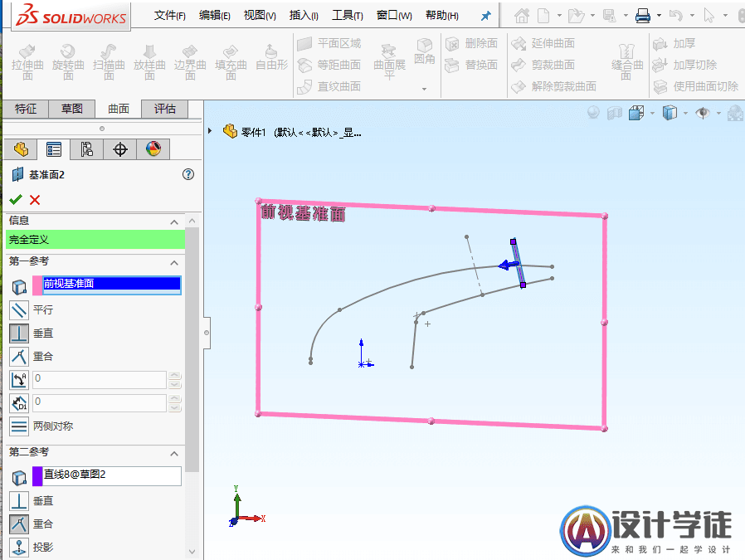Open the ConfigurationManager tab

pos(86,149)
